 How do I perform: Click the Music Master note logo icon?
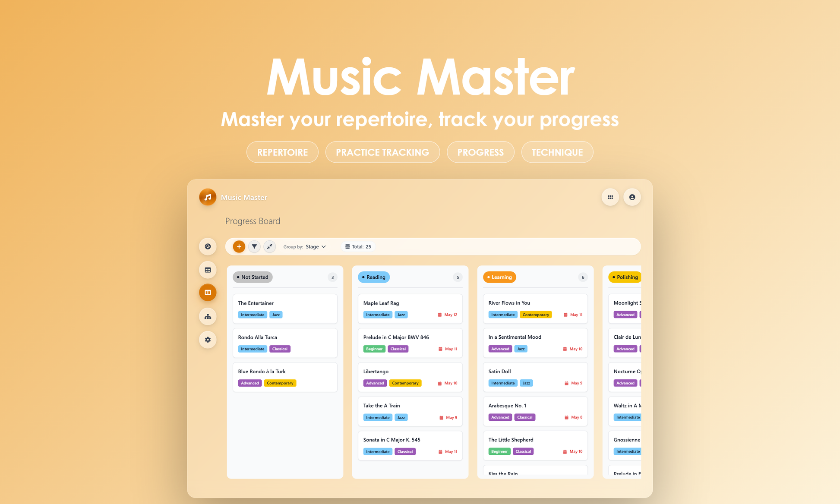pos(208,197)
